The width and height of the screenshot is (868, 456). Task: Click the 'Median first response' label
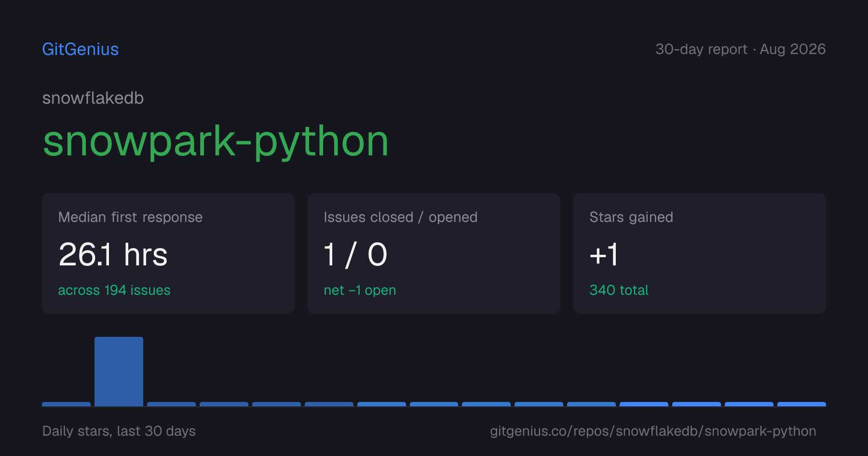tap(130, 217)
